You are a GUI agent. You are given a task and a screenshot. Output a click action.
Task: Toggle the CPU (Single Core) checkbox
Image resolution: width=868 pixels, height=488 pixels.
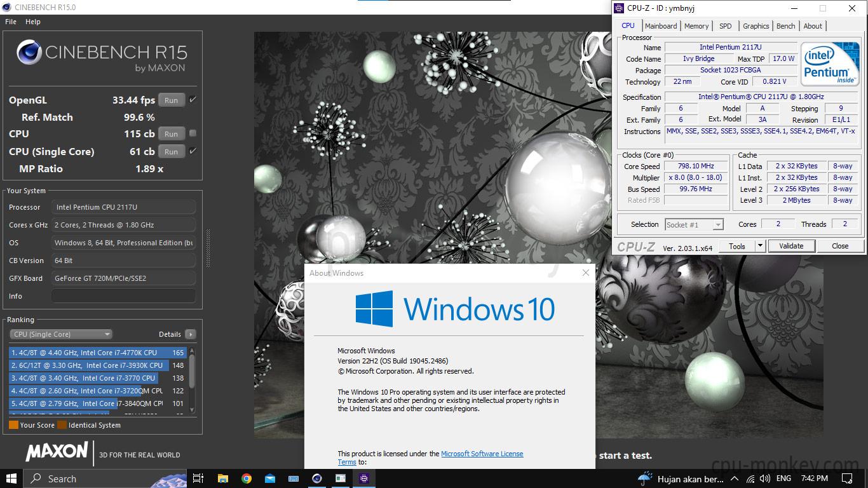coord(193,151)
